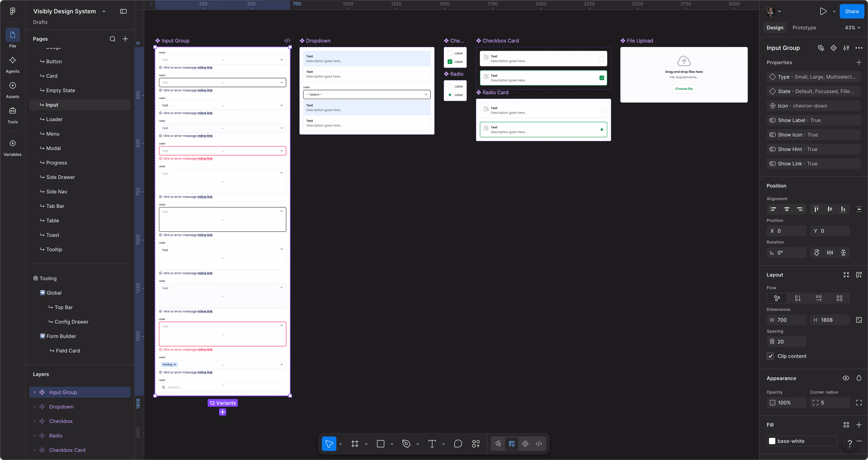Add new variant purple plus button
The height and width of the screenshot is (460, 868).
click(222, 412)
